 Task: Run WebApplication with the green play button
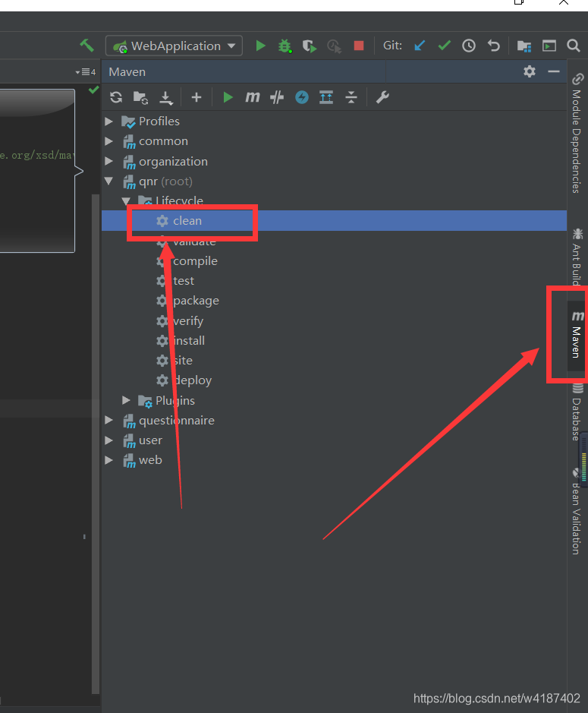pyautogui.click(x=260, y=46)
